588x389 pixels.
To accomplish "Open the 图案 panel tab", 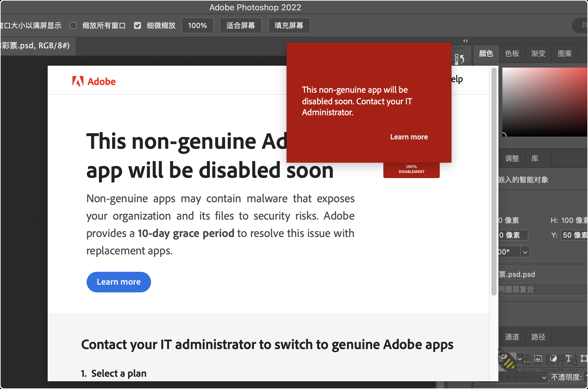I will tap(564, 53).
